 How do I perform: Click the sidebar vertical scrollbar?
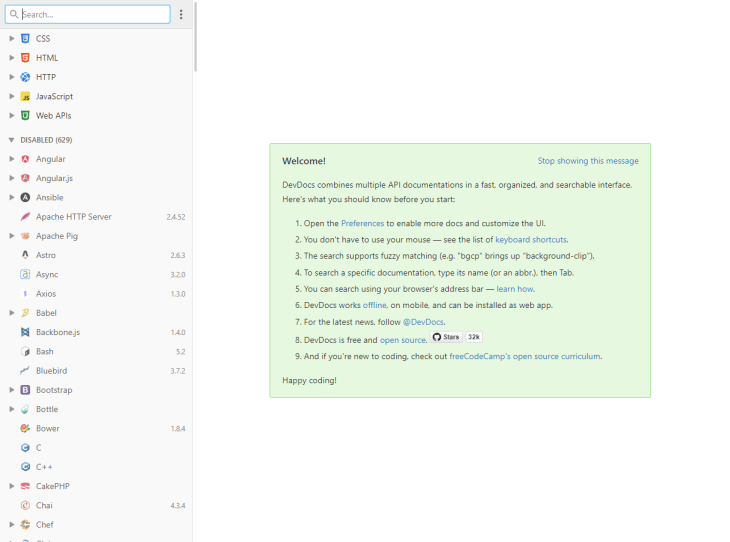coord(195,40)
